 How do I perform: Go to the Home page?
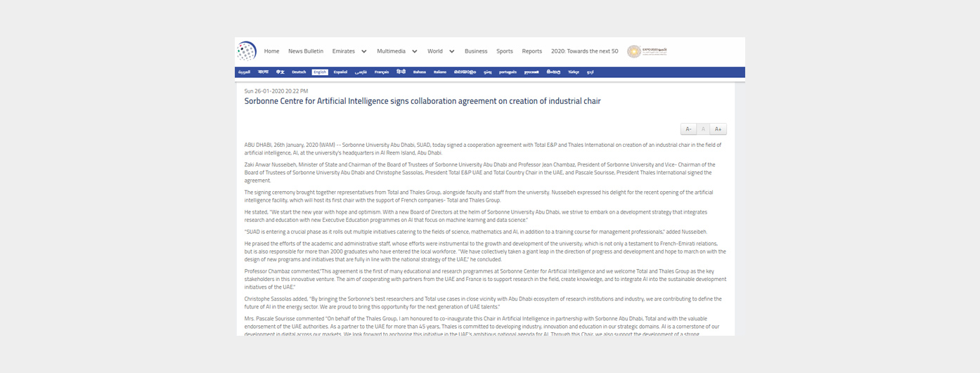pos(271,51)
